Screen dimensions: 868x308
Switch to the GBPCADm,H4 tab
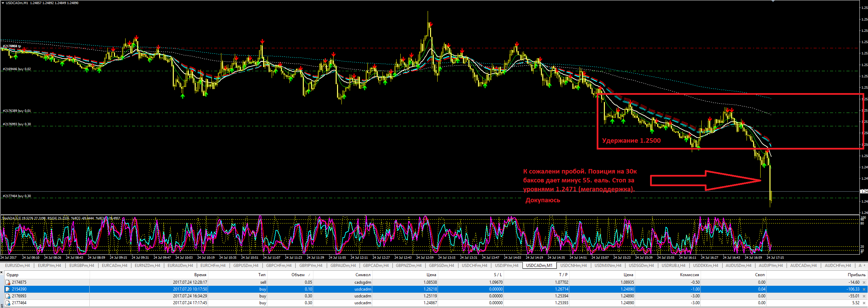(x=376, y=266)
